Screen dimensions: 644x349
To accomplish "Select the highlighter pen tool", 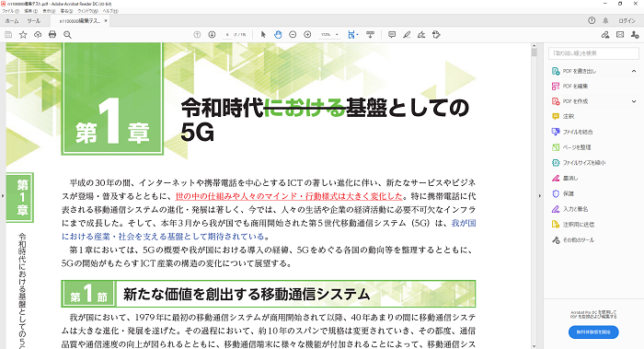I will pyautogui.click(x=407, y=35).
